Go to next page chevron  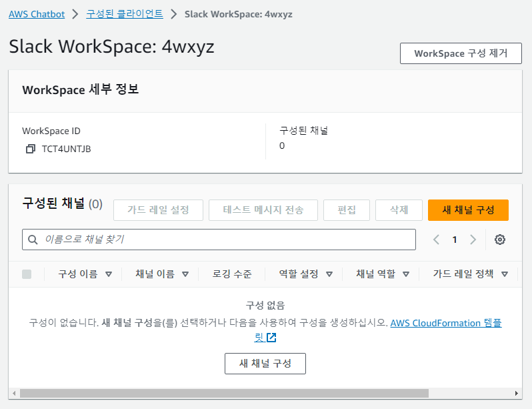click(x=473, y=240)
